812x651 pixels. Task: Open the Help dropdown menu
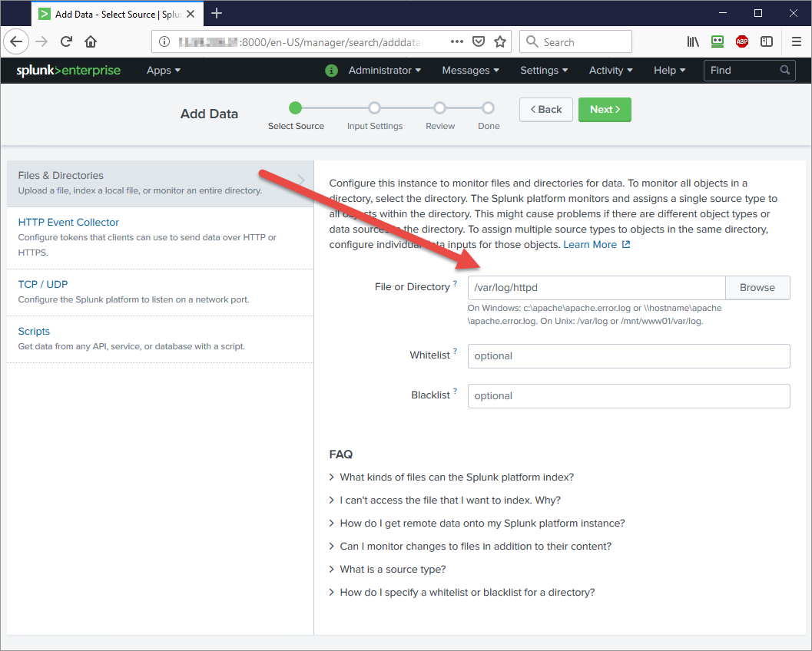pyautogui.click(x=669, y=71)
